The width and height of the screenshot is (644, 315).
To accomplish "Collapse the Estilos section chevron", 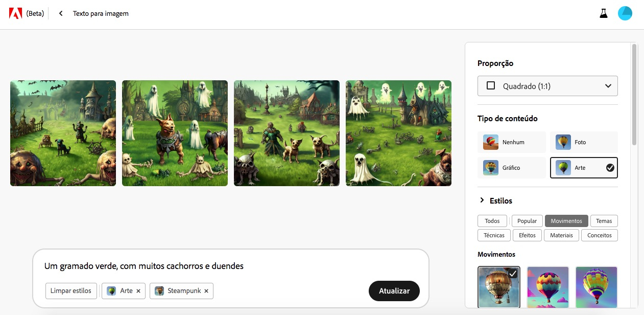I will point(482,200).
